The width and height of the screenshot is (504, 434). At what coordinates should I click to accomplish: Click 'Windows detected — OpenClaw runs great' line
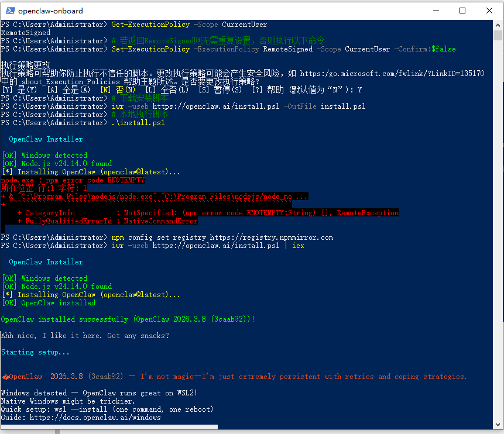pos(99,393)
